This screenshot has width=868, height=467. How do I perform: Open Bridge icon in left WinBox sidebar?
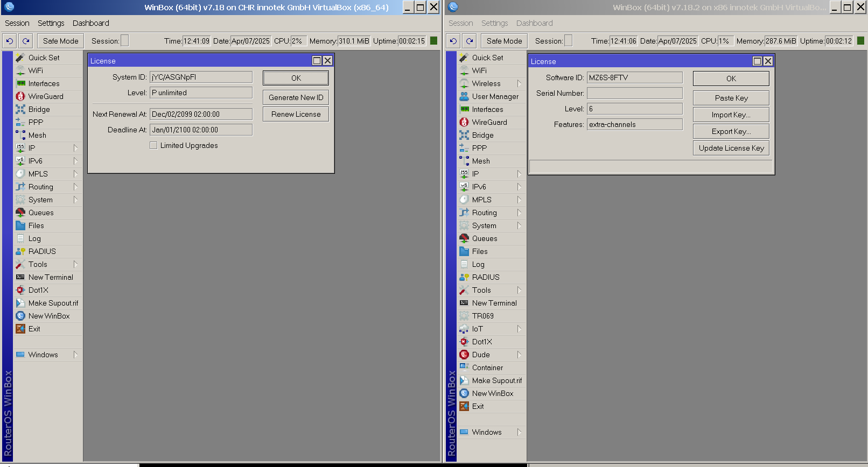[x=20, y=109]
